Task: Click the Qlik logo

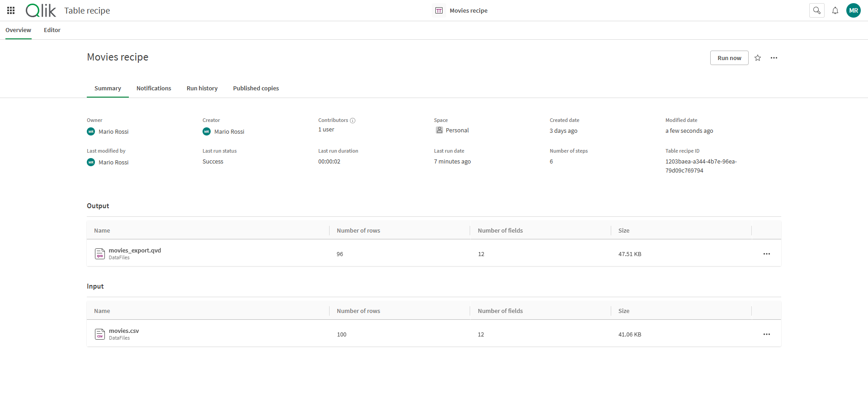Action: (x=41, y=10)
